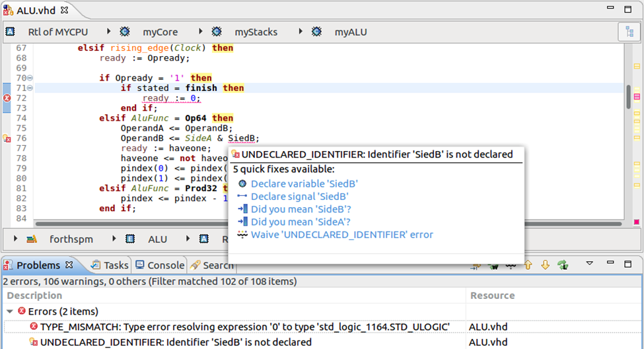Switch to the Console tab

click(x=161, y=265)
